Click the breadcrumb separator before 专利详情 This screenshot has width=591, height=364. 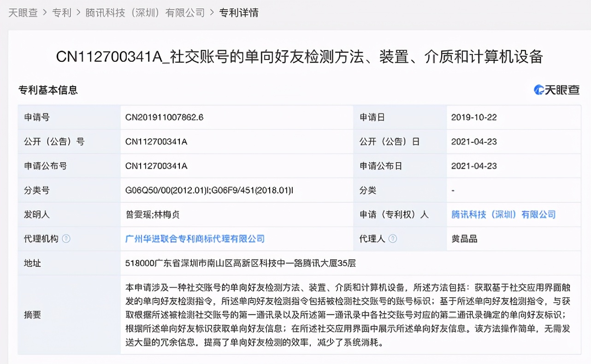pos(211,12)
